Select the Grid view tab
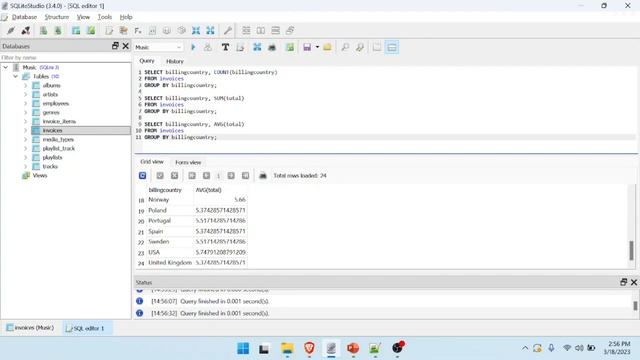 click(x=151, y=162)
